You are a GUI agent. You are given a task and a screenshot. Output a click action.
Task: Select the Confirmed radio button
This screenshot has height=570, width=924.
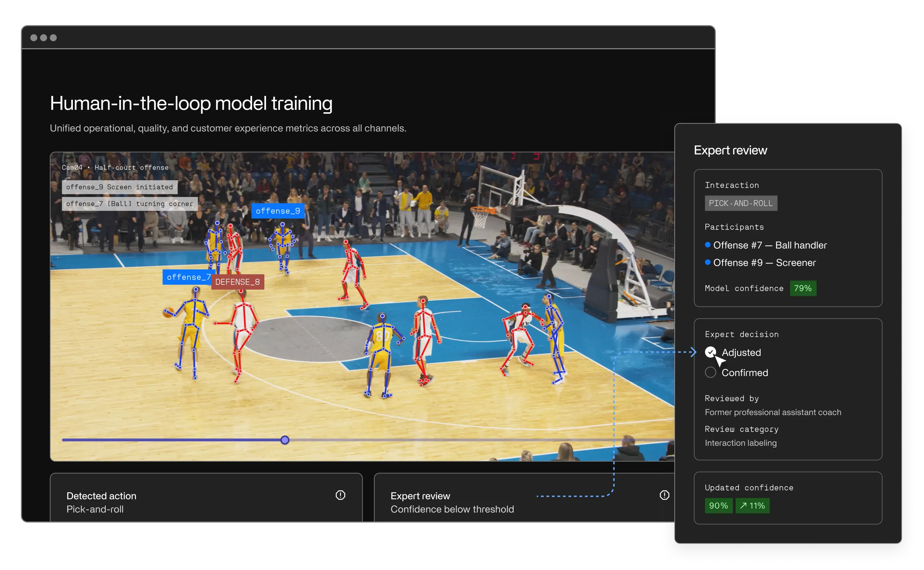(x=710, y=373)
